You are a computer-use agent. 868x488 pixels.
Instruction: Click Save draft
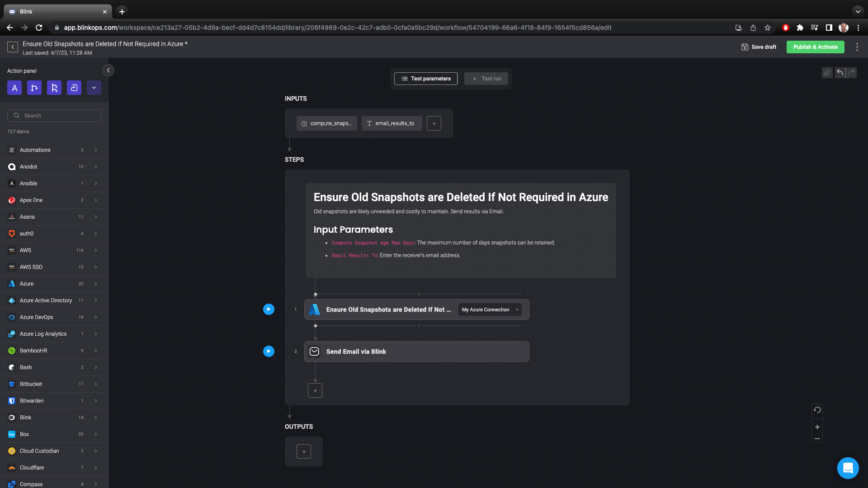[759, 47]
